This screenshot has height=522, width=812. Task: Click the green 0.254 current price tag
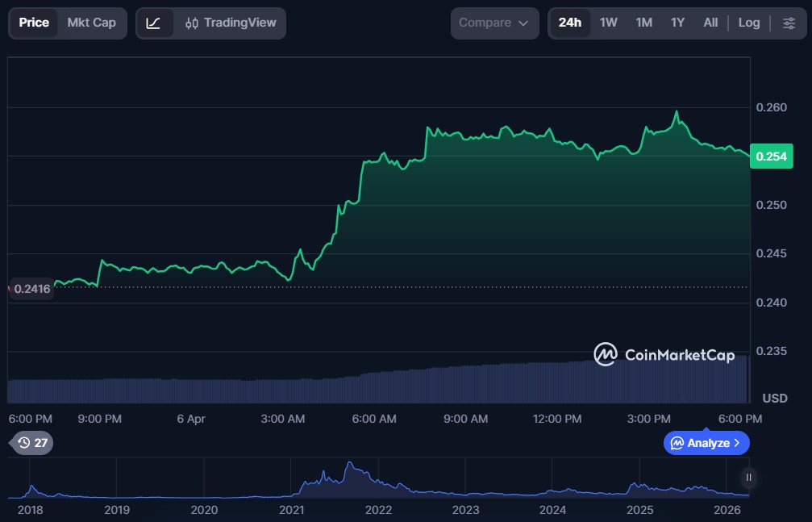(x=772, y=157)
